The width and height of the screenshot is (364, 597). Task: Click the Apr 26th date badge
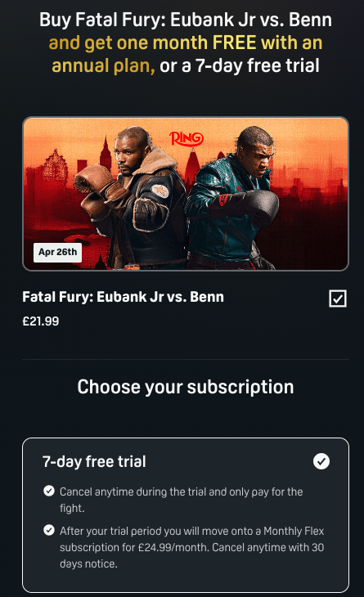pos(57,252)
